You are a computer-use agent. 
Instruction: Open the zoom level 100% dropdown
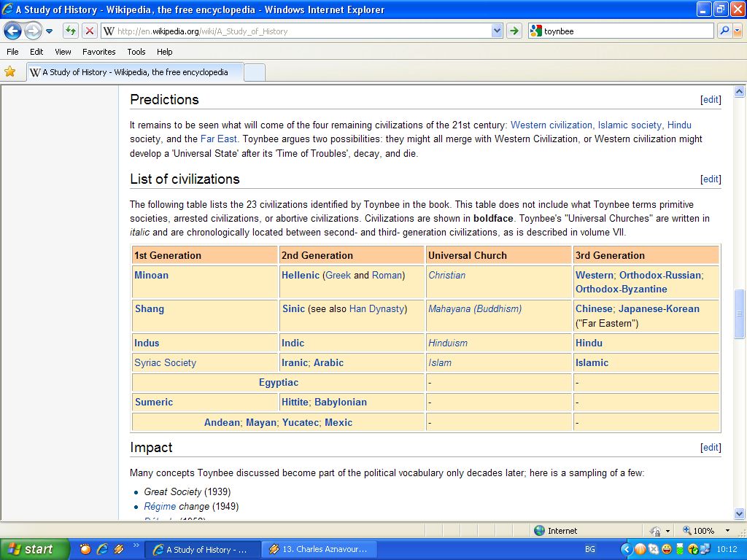tap(727, 531)
